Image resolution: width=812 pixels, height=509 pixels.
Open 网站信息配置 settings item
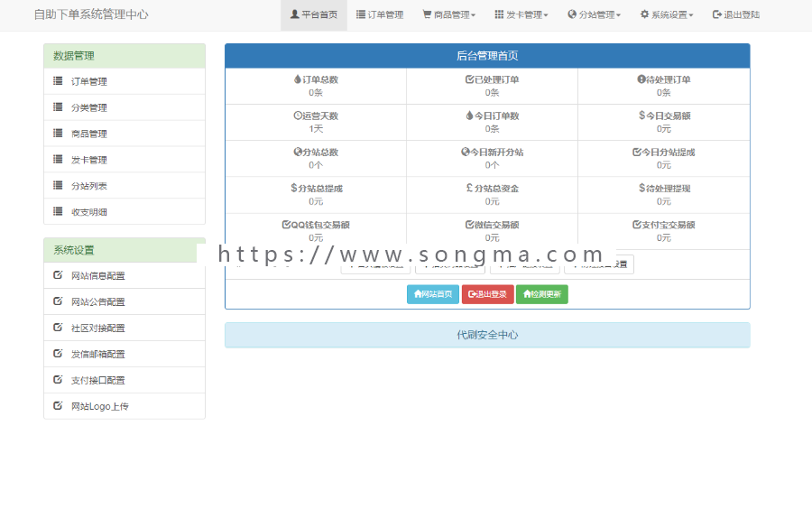click(x=125, y=275)
